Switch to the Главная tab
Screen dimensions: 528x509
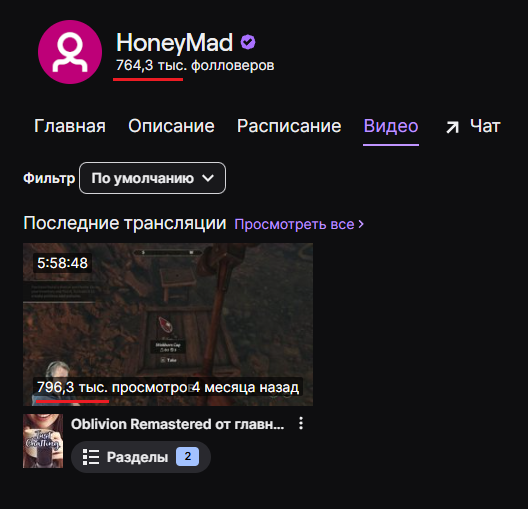70,126
